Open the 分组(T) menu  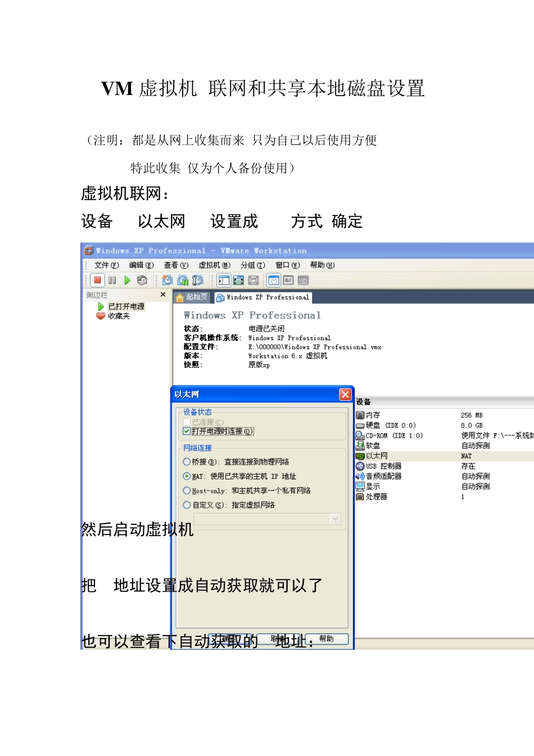(252, 265)
